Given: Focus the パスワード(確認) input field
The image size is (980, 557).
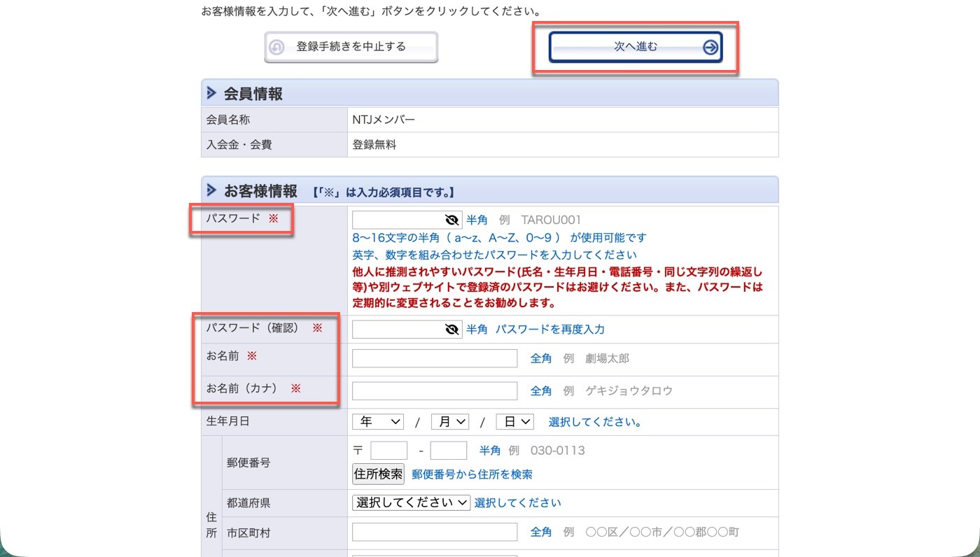Looking at the screenshot, I should click(407, 330).
